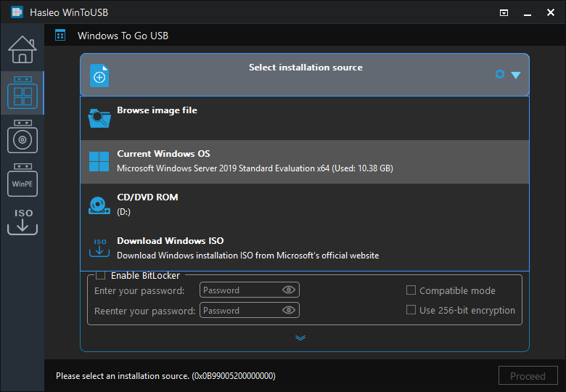
Task: Enable BitLocker checkbox
Action: point(101,275)
